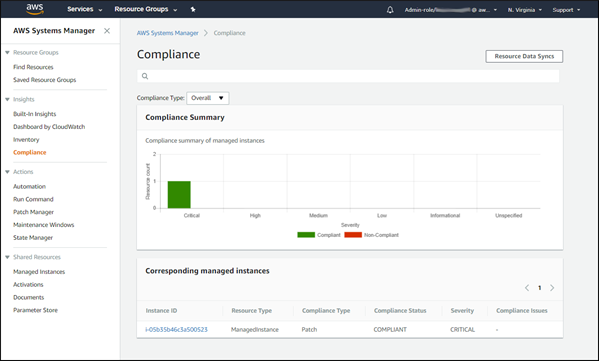This screenshot has height=361, width=599.
Task: Click the green Compliant legend swatch
Action: tap(306, 235)
